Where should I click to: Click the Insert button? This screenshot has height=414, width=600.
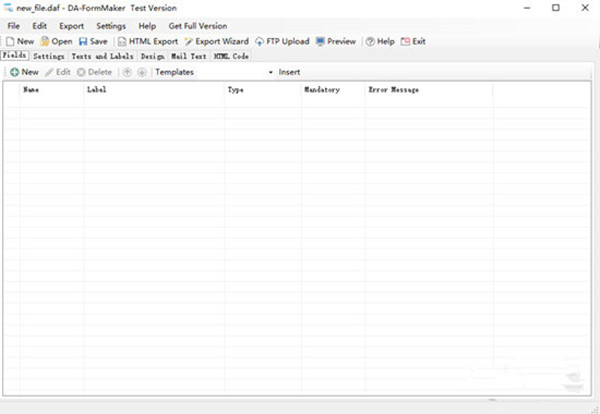289,72
